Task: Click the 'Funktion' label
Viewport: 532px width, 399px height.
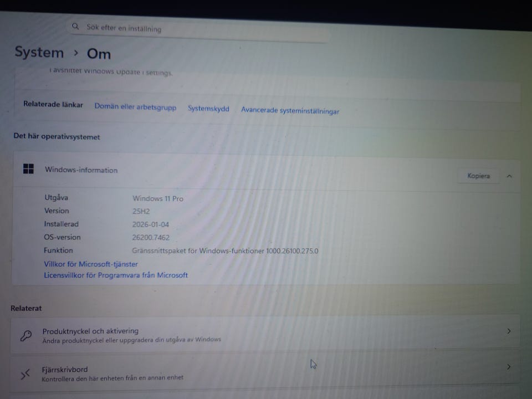Action: [58, 250]
